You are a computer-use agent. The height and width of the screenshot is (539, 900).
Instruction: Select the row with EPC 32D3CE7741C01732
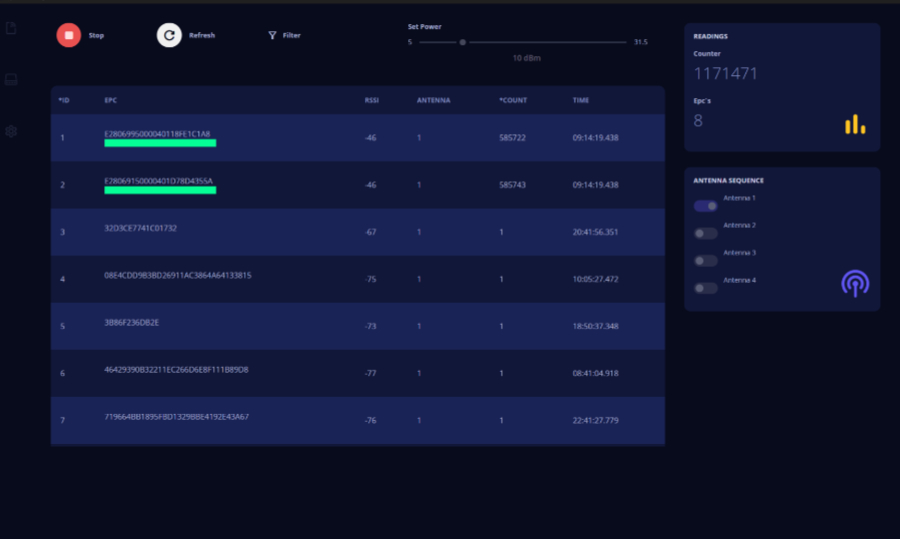[141, 228]
